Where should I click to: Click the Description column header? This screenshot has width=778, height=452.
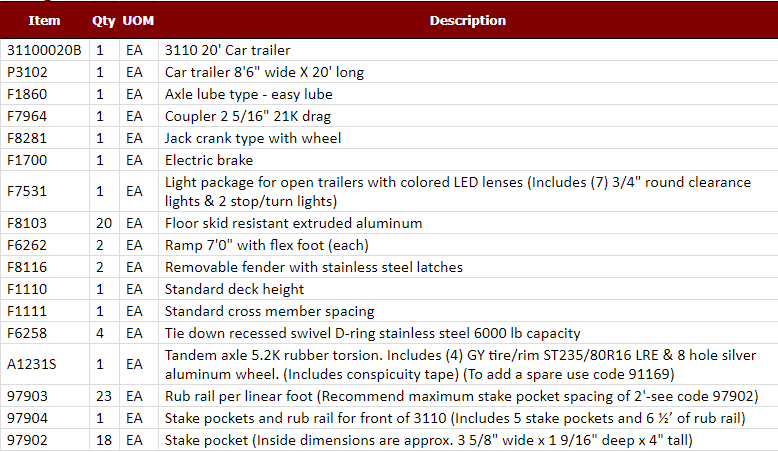(467, 20)
